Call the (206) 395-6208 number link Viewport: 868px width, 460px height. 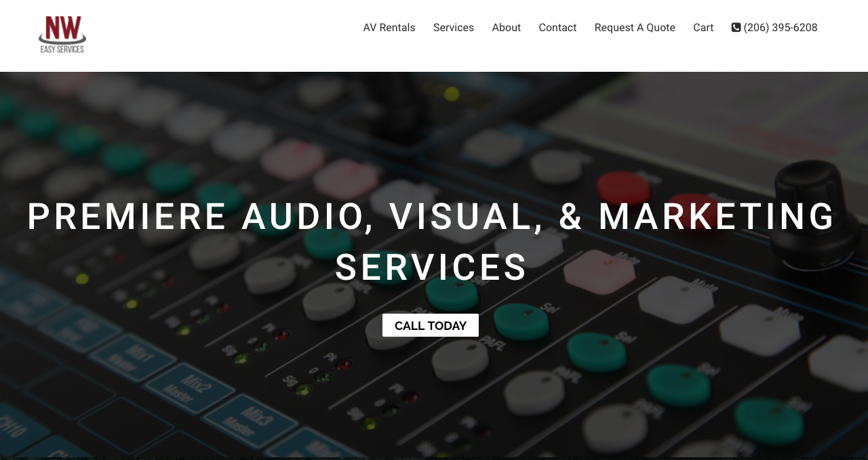coord(781,28)
